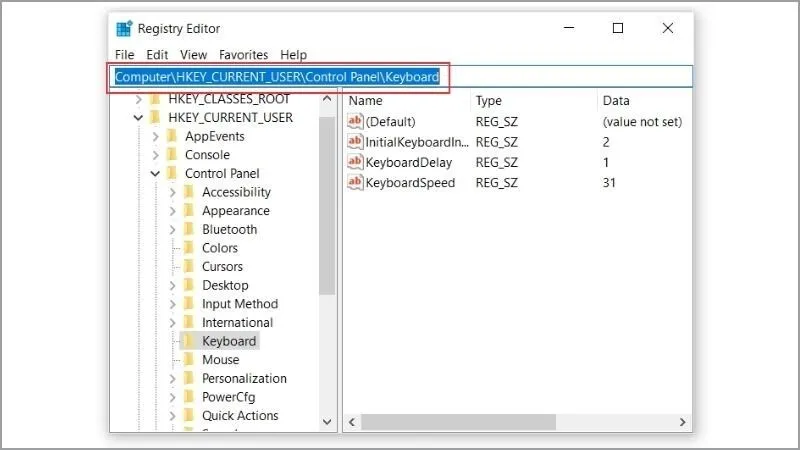Click the values pane horizontal scrollbar thumb
The image size is (800, 450).
458,422
